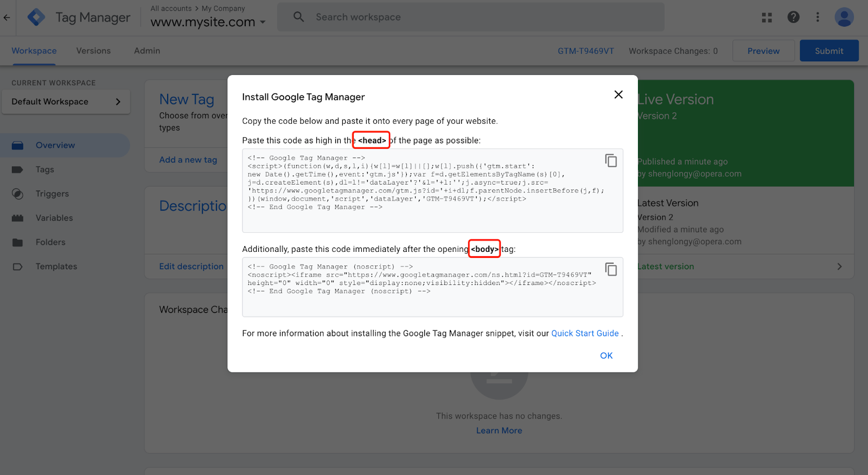Open the Quick Start Guide link
868x475 pixels.
(x=585, y=333)
